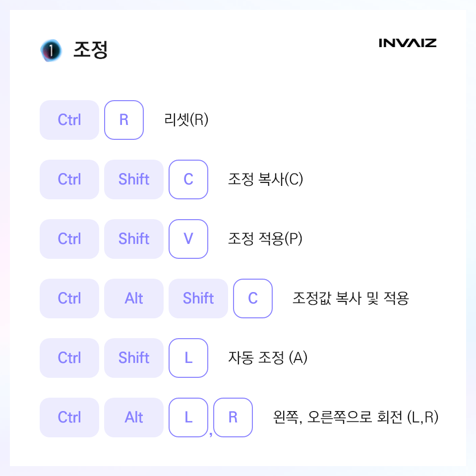Click the C key next to 조정값 복사 및 적용
Viewport: 476px width, 476px height.
(252, 298)
